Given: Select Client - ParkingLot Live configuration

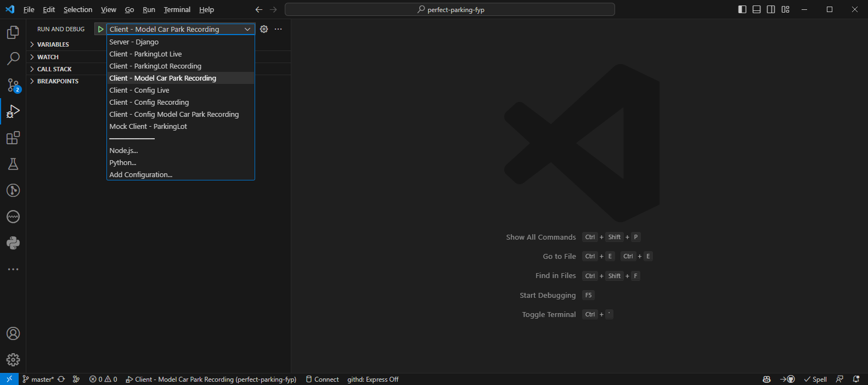Looking at the screenshot, I should (x=181, y=54).
